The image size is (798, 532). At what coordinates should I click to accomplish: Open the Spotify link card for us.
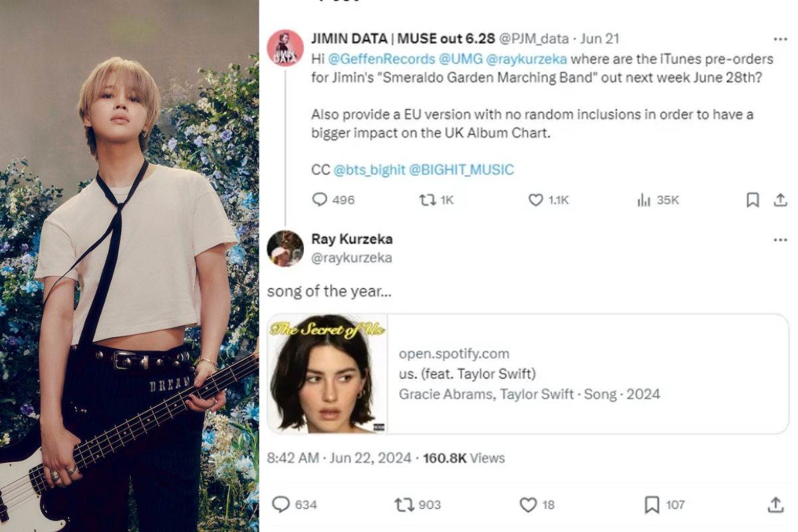click(529, 374)
